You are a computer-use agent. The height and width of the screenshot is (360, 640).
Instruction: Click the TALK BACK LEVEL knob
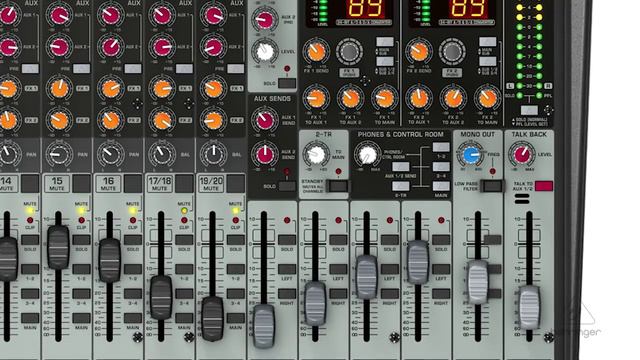522,155
